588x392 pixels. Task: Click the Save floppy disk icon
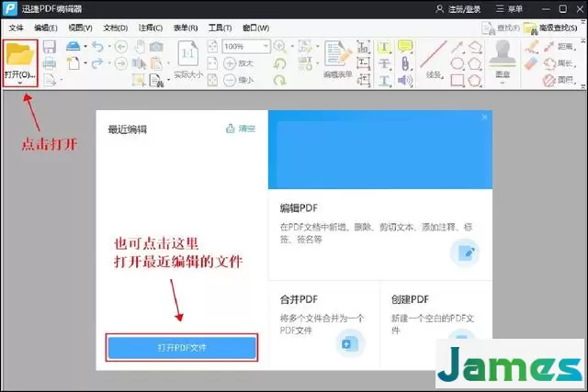[49, 47]
